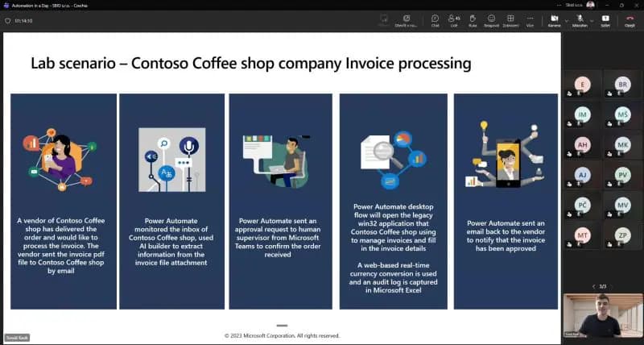Unmute the Mikrofon microphone
Image resolution: width=644 pixels, height=345 pixels.
580,21
